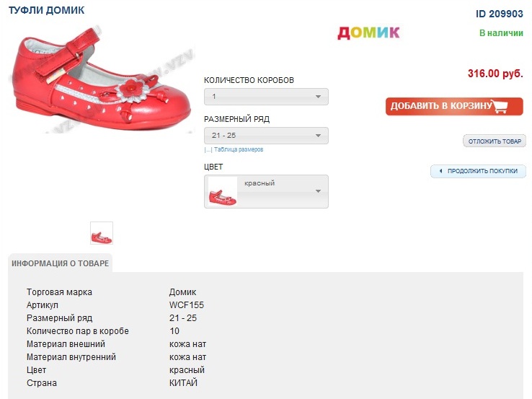Select the red shoe swatch in Цвет
Image resolution: width=532 pixels, height=399 pixels.
(223, 192)
